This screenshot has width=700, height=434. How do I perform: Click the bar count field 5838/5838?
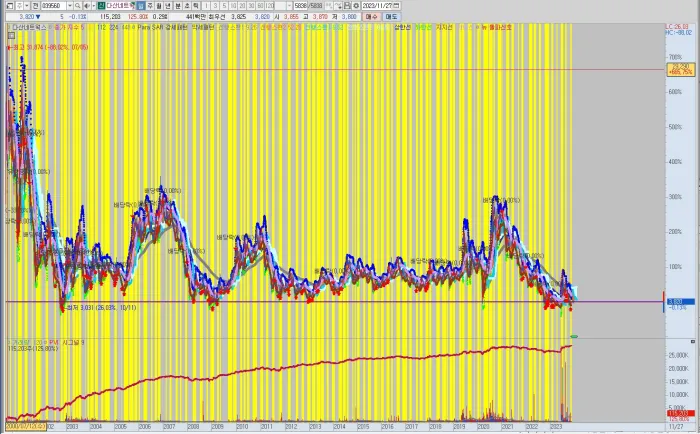pos(308,6)
